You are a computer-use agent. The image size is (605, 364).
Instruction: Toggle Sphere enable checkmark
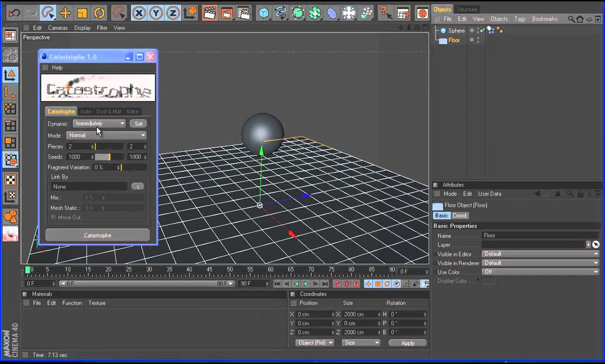(x=482, y=30)
